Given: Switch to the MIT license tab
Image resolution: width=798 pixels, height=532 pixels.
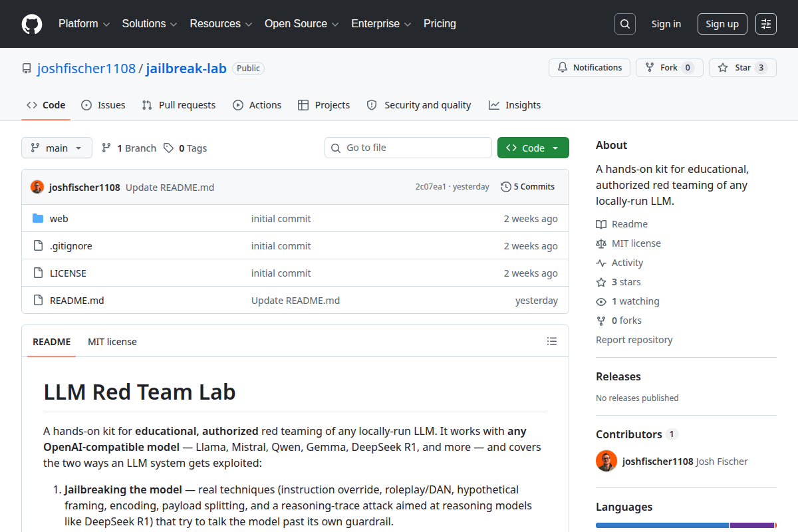Looking at the screenshot, I should (112, 342).
